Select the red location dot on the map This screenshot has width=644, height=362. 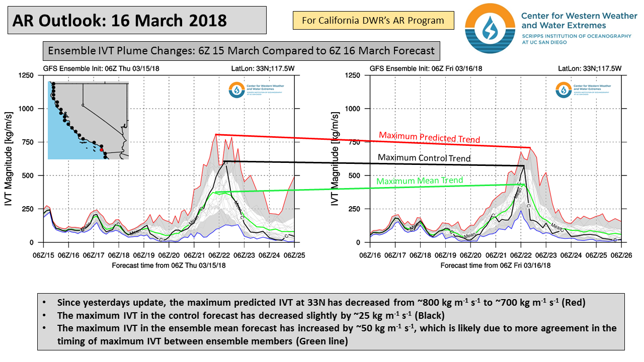(x=101, y=150)
